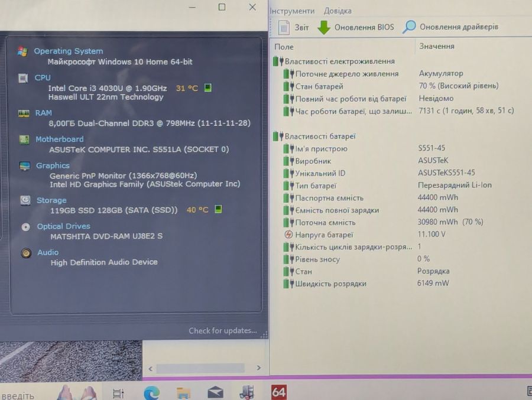Click the Graphics monitor icon
This screenshot has width=532, height=400.
coord(24,166)
